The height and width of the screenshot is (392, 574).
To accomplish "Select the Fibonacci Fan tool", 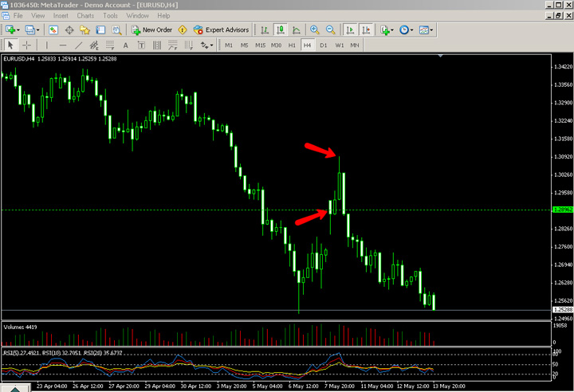I will click(173, 45).
